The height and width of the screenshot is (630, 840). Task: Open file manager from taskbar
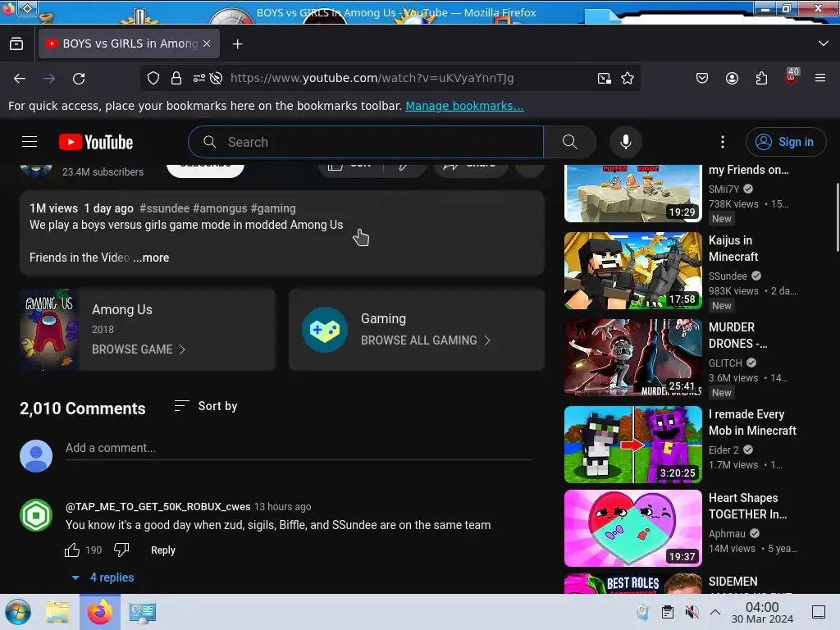click(x=57, y=612)
